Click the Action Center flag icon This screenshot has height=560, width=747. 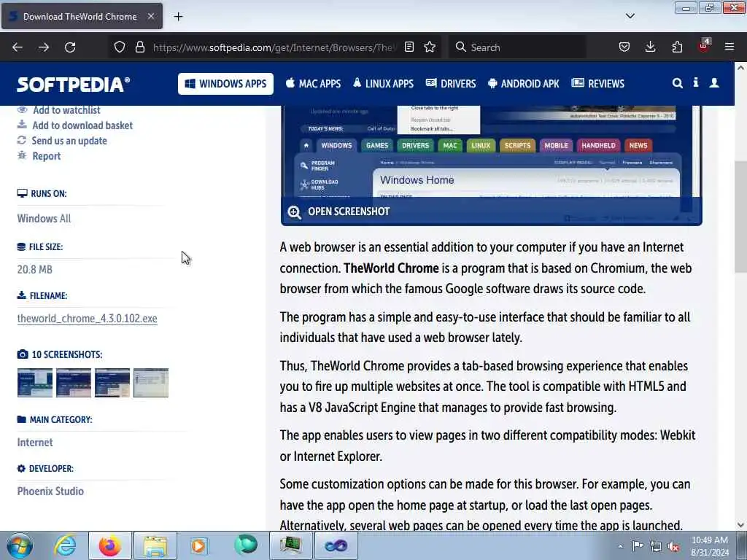coord(638,546)
